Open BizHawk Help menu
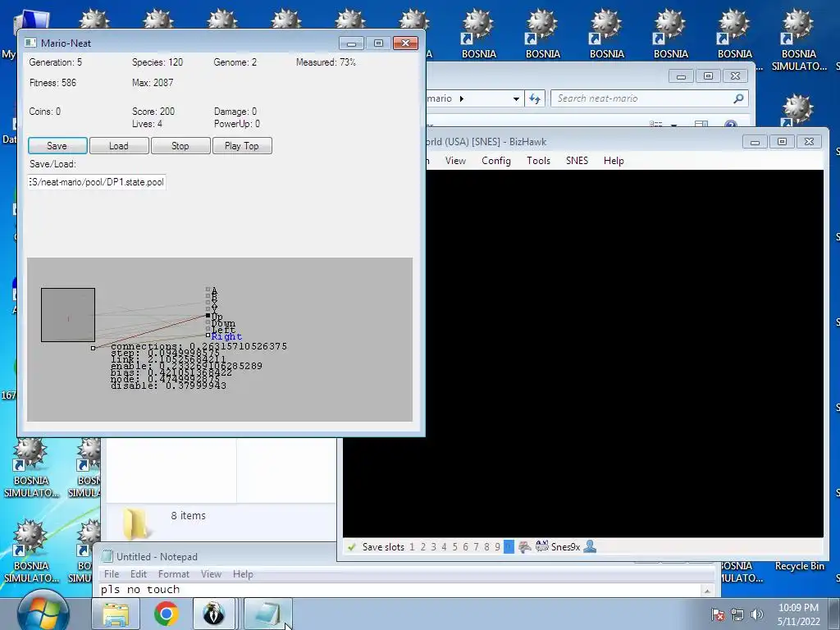 614,161
